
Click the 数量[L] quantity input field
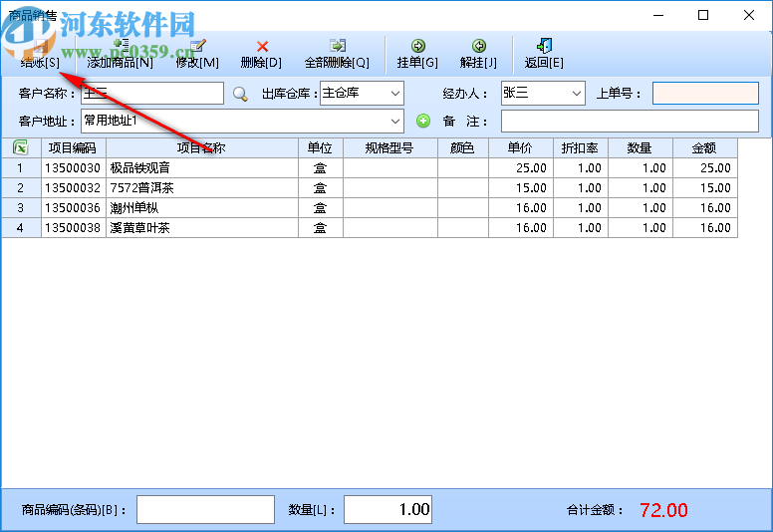pyautogui.click(x=387, y=509)
